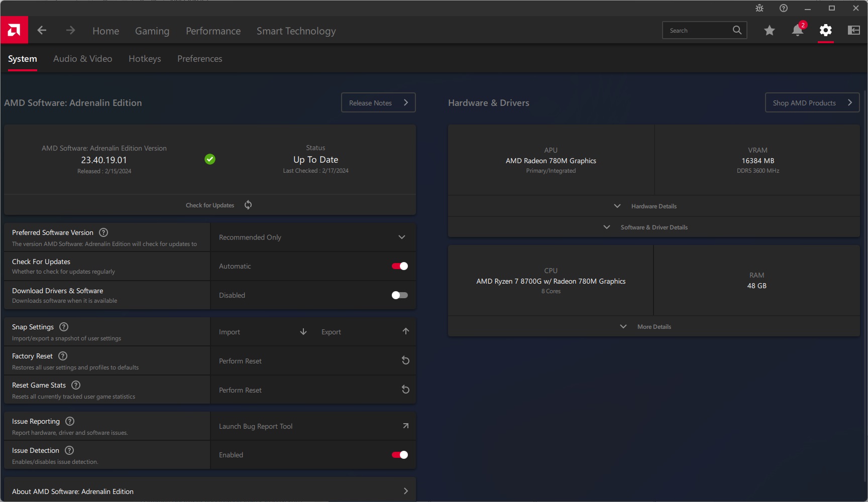
Task: Click the AMD Ryzen 7 8700G CPU text
Action: [x=551, y=281]
